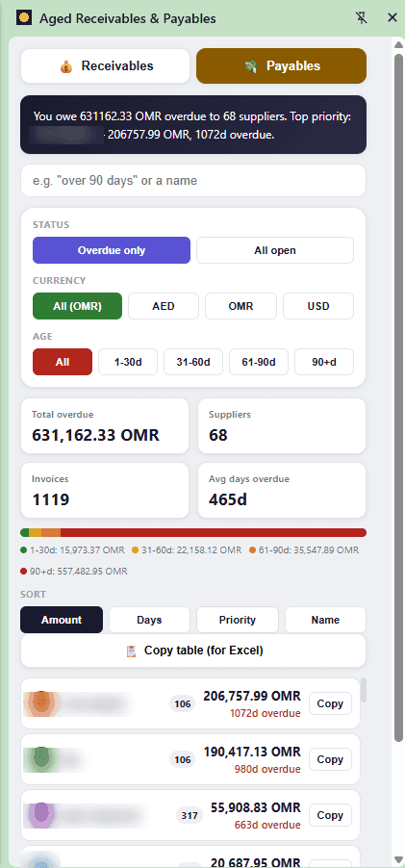Click the red 90+d segment of aging bar
The height and width of the screenshot is (868, 405).
click(213, 532)
